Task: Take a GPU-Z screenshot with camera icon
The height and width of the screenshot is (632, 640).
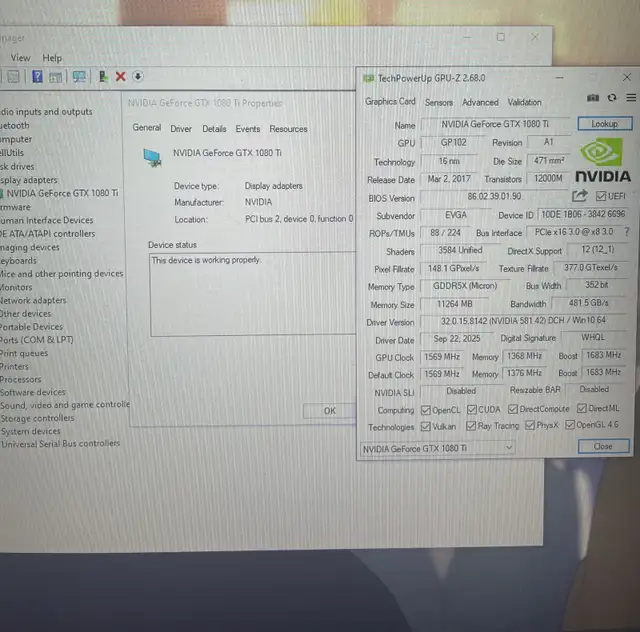Action: point(593,98)
